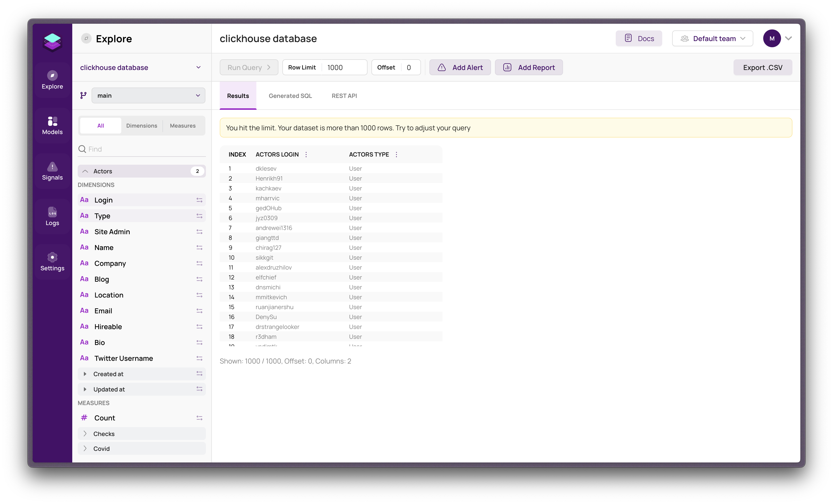Switch to the Results tab

pos(238,96)
